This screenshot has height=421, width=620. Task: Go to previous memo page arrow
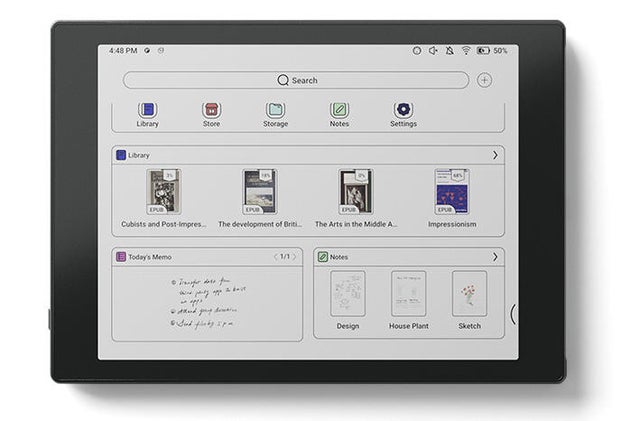[277, 257]
